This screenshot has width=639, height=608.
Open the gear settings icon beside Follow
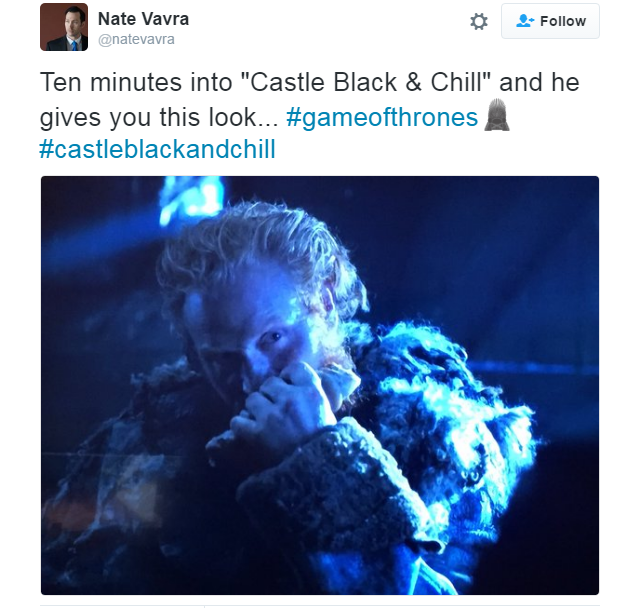tap(479, 22)
